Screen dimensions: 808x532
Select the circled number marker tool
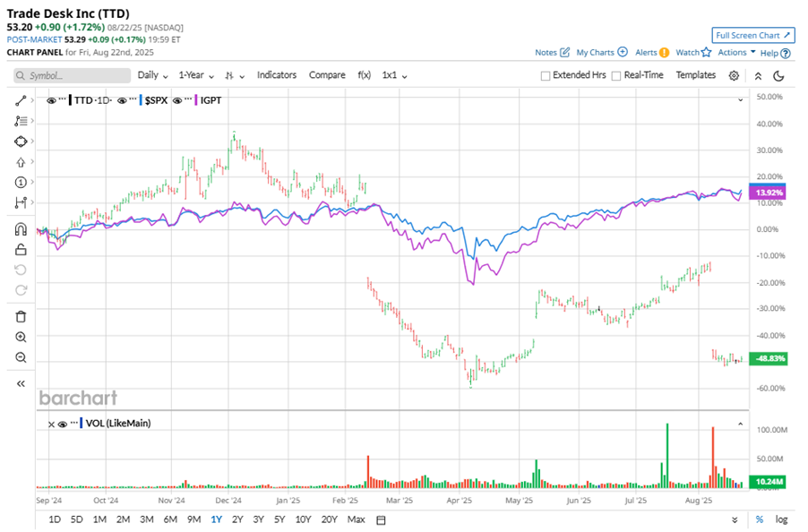tap(21, 183)
